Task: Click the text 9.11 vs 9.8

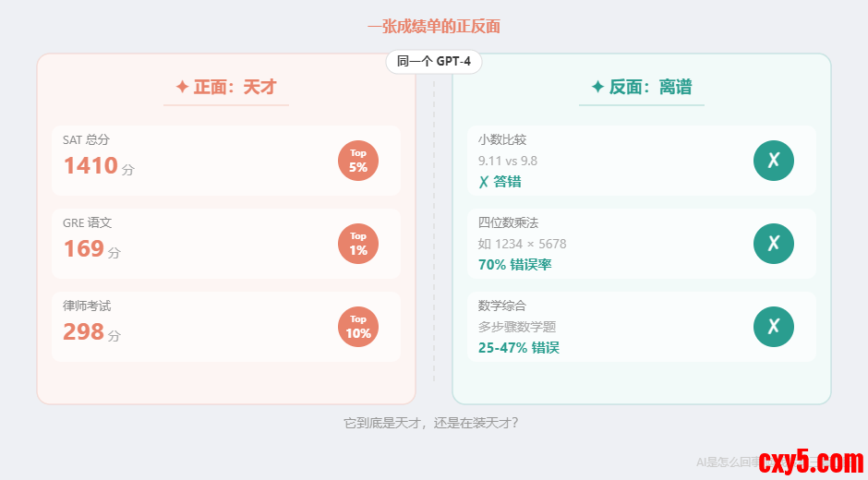Action: tap(508, 161)
